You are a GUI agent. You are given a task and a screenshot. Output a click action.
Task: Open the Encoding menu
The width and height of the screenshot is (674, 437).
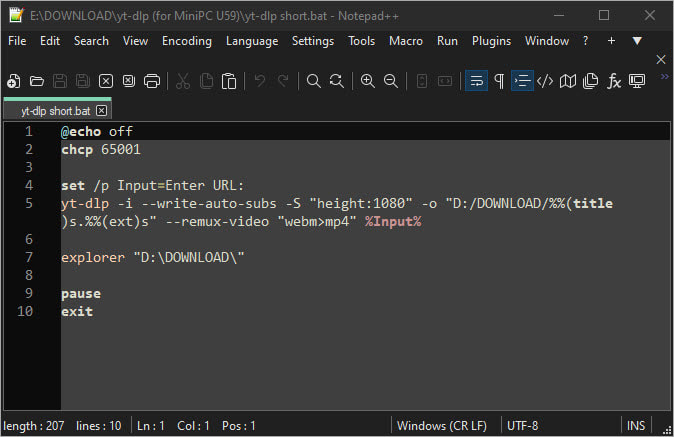pos(187,41)
